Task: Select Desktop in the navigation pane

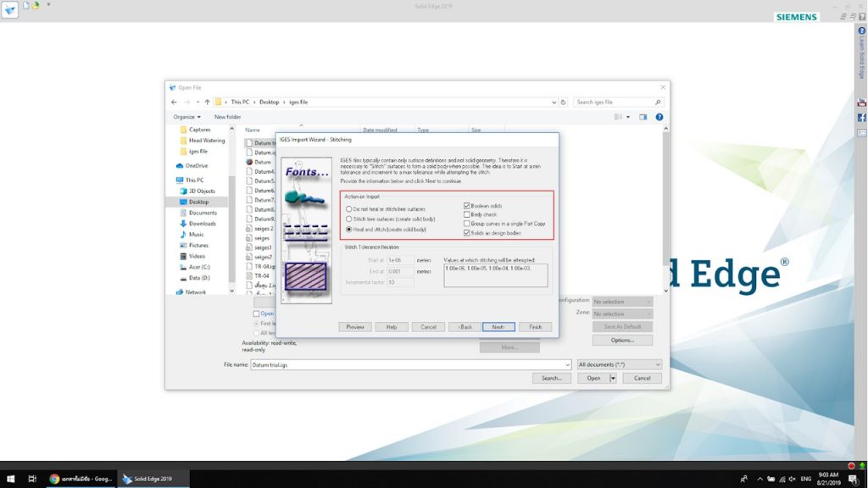Action: [198, 202]
